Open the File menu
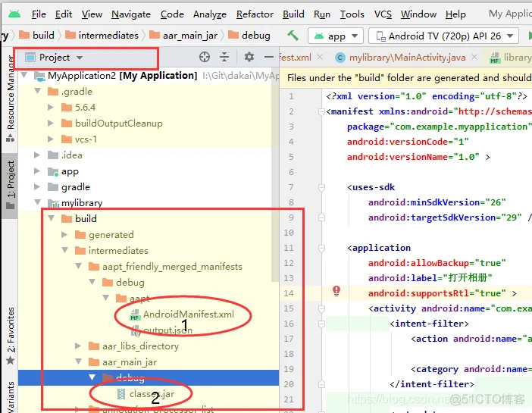Screen dimensions: 532x413 (x=39, y=14)
